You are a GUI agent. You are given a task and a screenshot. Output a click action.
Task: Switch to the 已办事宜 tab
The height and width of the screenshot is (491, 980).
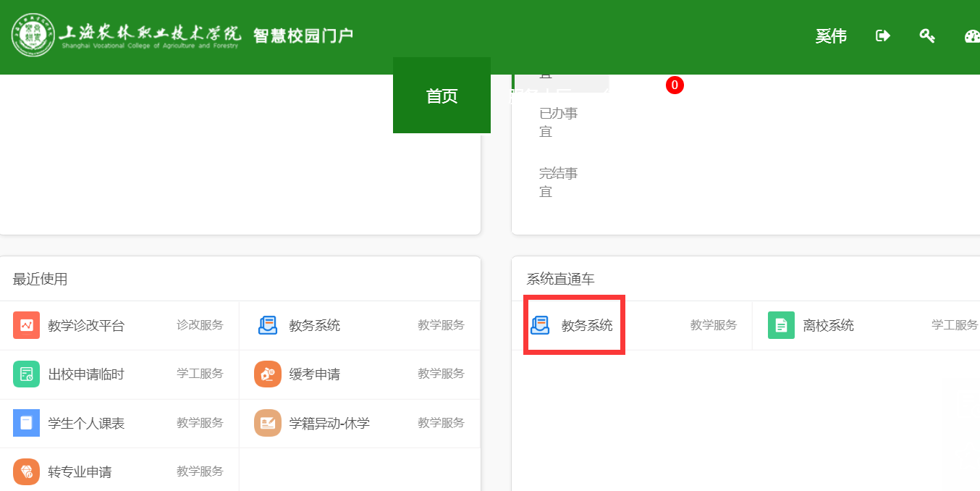coord(558,122)
